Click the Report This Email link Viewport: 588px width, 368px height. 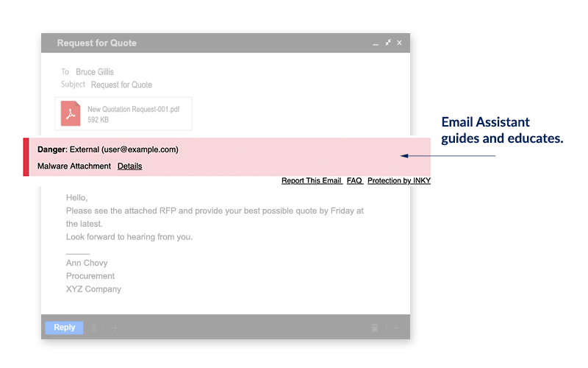click(312, 180)
